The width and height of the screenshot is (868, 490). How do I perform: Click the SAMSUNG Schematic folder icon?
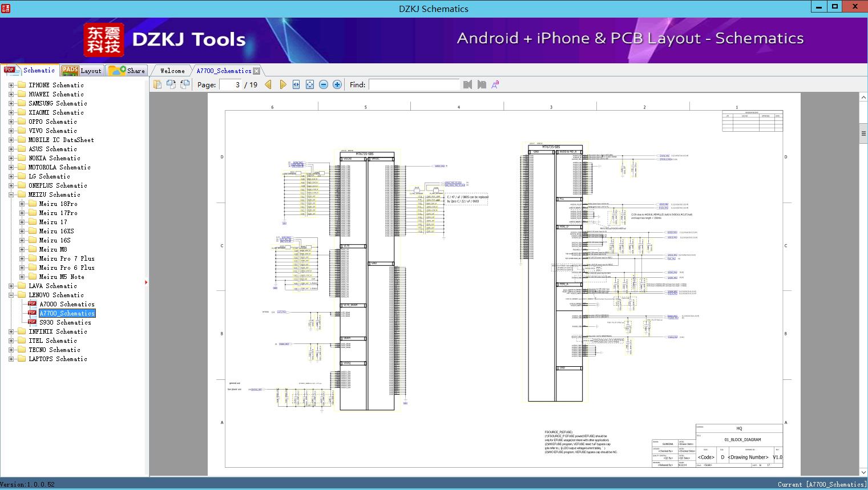tap(22, 103)
